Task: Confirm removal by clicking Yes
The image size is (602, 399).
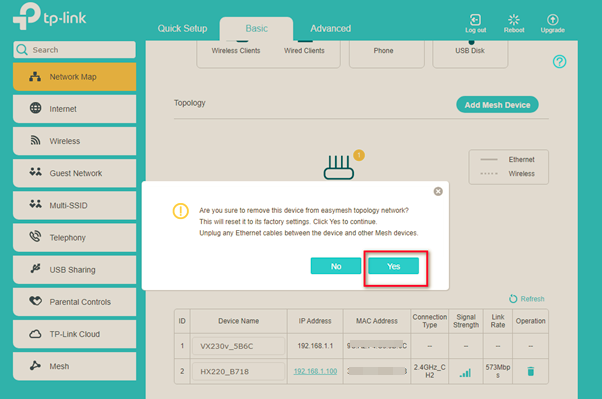Action: click(x=394, y=266)
